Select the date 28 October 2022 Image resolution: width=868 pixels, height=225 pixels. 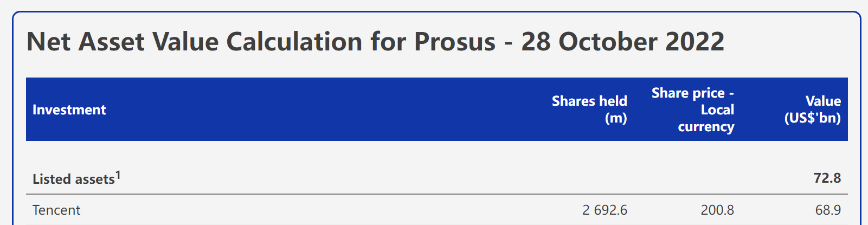point(622,42)
